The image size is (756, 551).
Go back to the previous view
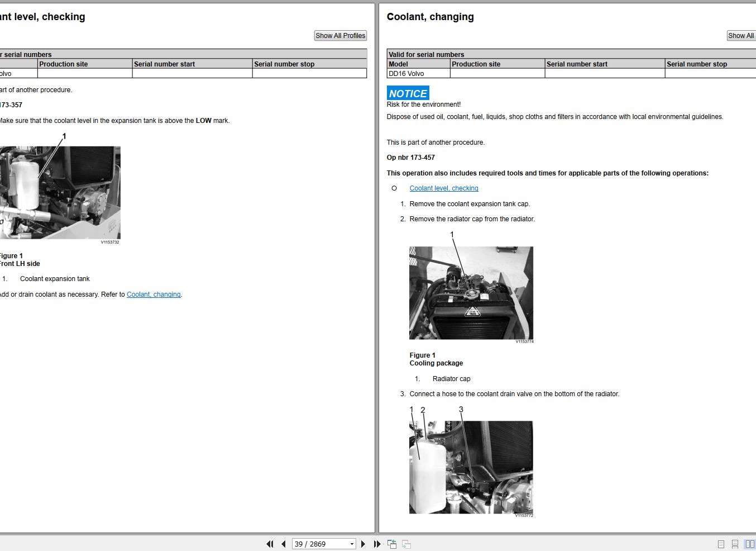point(391,543)
